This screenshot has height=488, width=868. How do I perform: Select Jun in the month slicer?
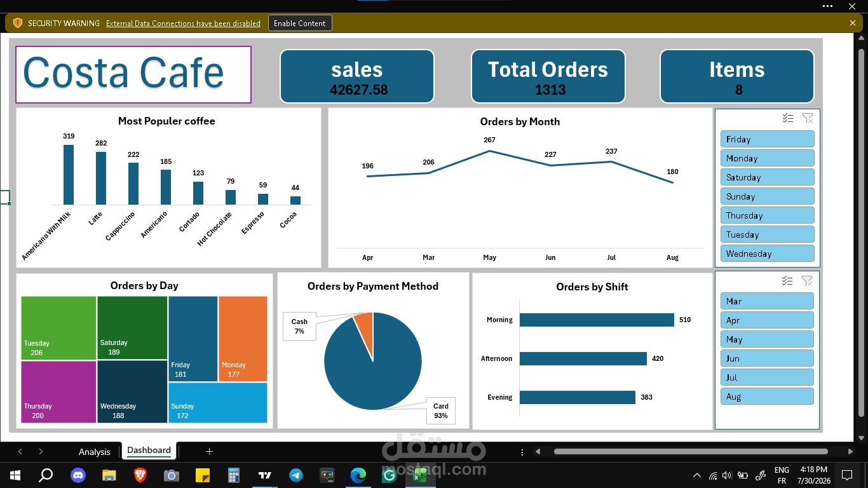pos(767,358)
